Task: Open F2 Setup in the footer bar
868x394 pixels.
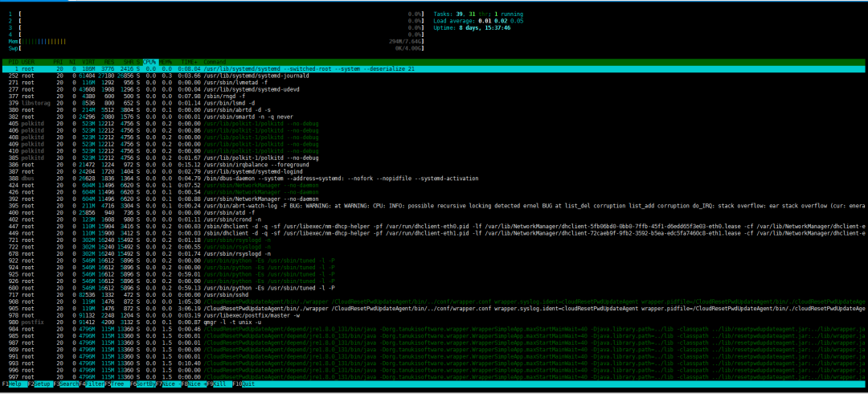Action: 41,385
